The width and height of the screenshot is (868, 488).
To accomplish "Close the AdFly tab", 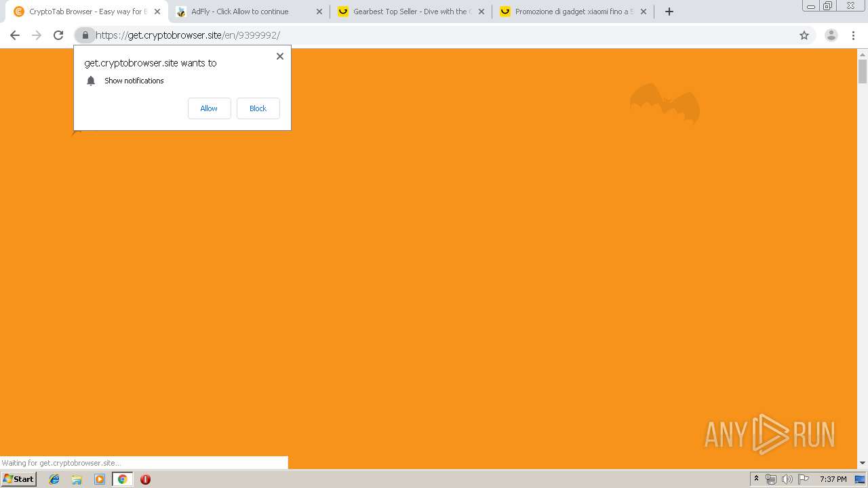I will point(319,12).
